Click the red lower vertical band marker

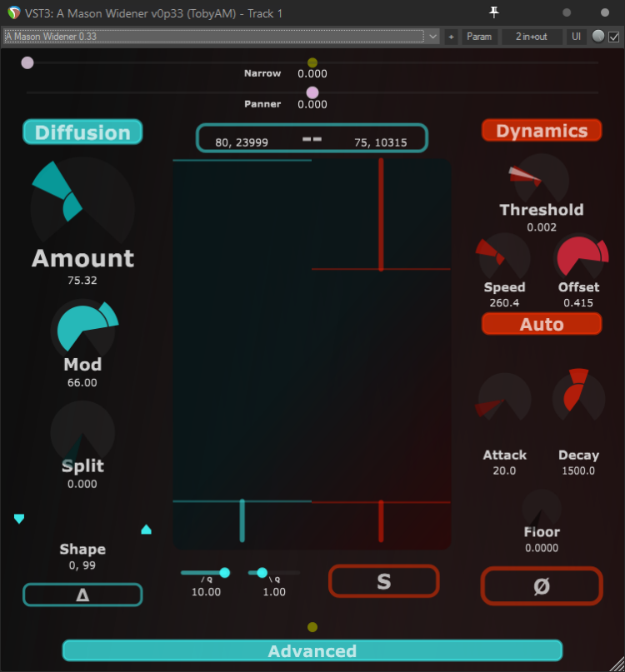pyautogui.click(x=381, y=520)
